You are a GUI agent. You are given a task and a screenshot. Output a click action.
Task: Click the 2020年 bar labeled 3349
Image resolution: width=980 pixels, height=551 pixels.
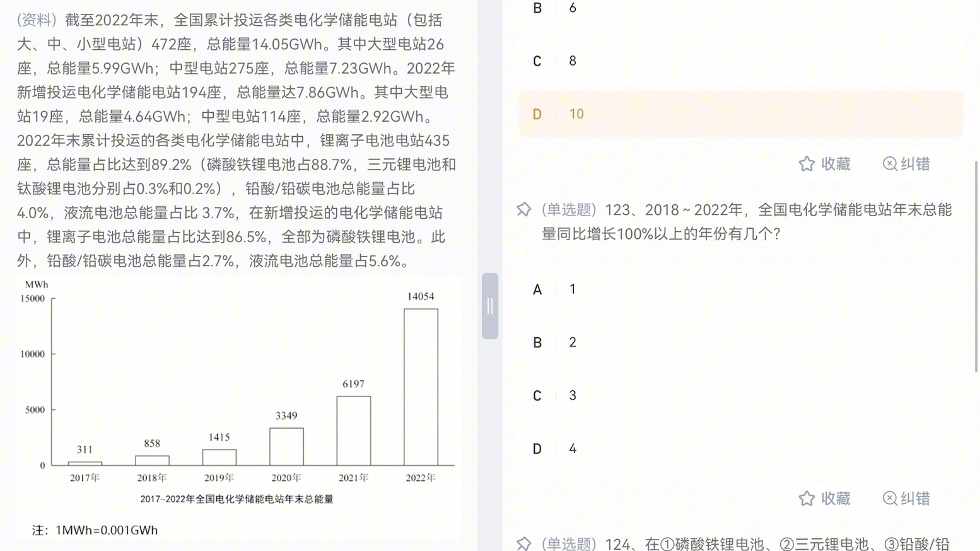point(286,446)
